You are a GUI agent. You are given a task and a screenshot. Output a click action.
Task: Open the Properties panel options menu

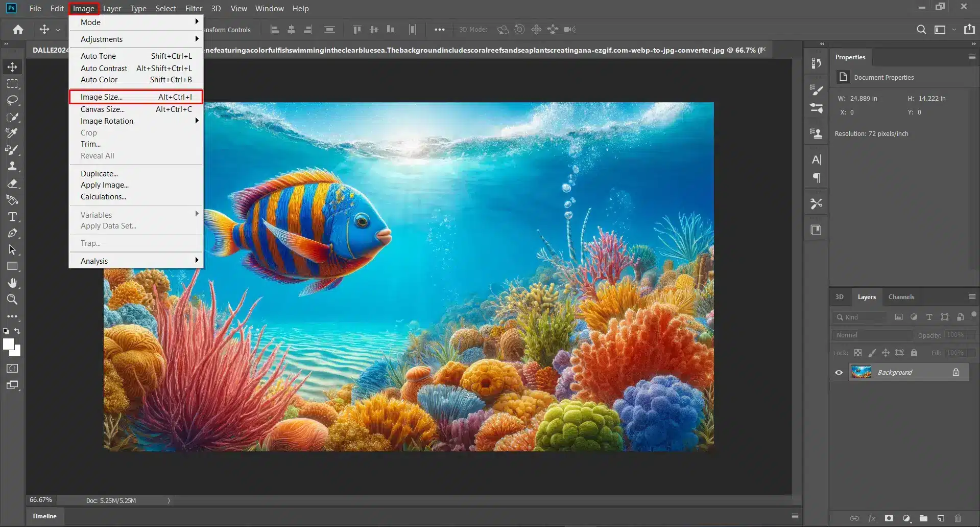click(972, 57)
